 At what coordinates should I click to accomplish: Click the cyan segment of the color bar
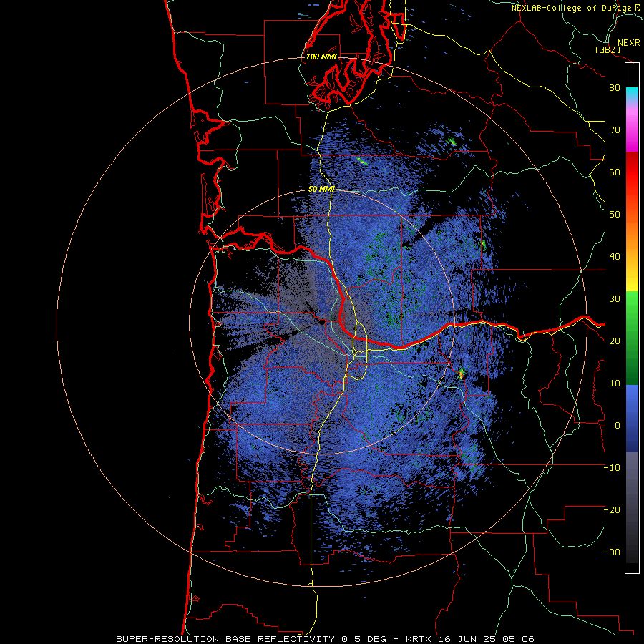click(x=632, y=94)
